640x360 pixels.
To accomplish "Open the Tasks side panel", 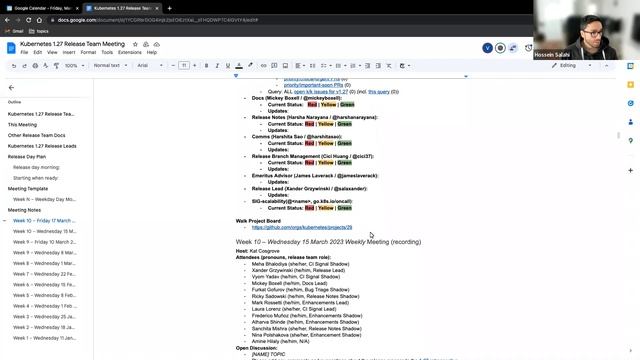I will pyautogui.click(x=631, y=103).
